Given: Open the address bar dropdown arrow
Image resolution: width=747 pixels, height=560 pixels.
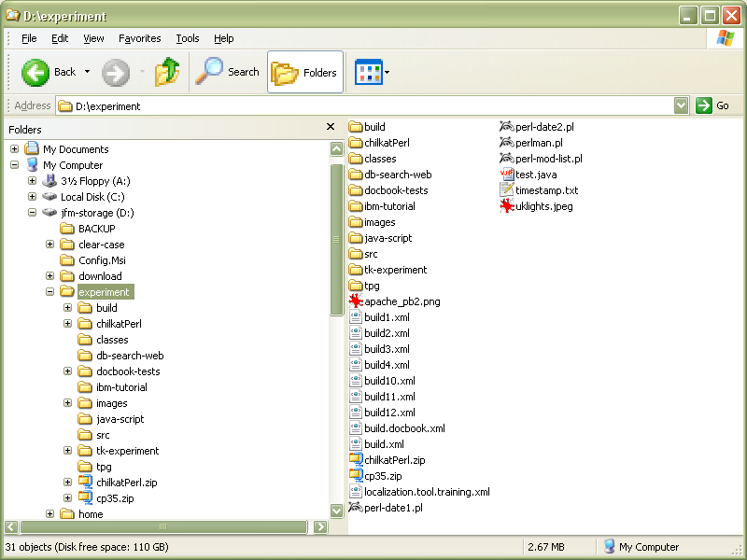Looking at the screenshot, I should coord(682,105).
